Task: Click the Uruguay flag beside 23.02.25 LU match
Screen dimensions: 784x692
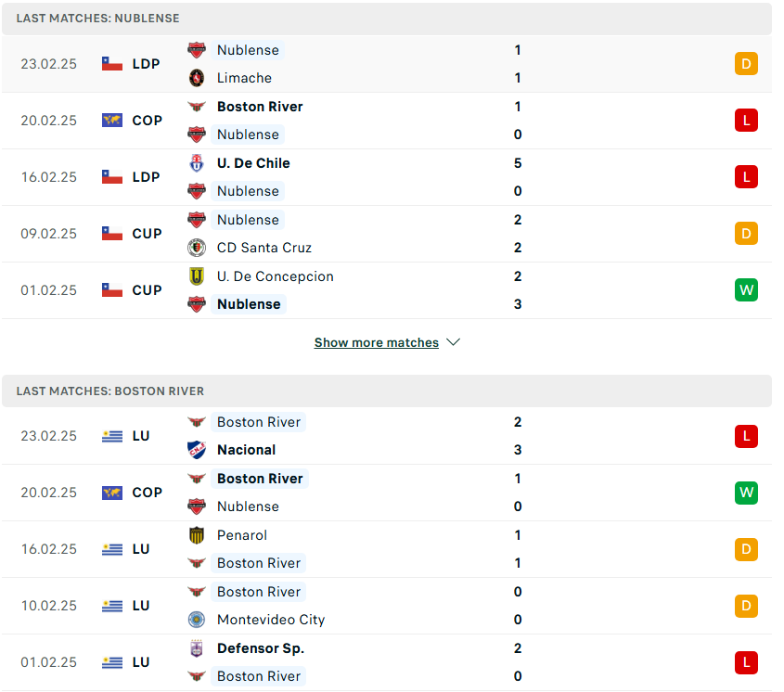Action: [x=112, y=436]
